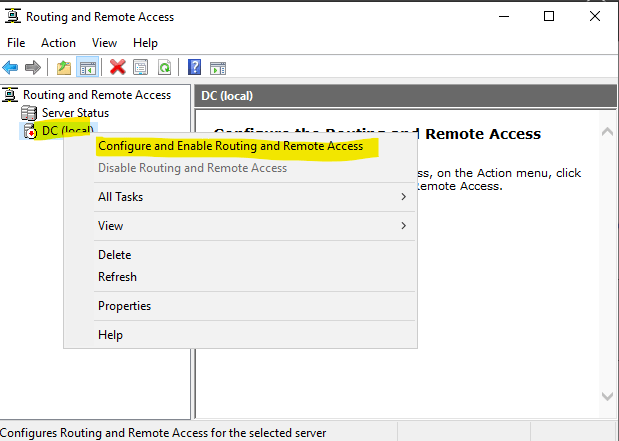Viewport: 619px width, 441px height.
Task: Expand the View submenu in context menu
Action: 111,226
